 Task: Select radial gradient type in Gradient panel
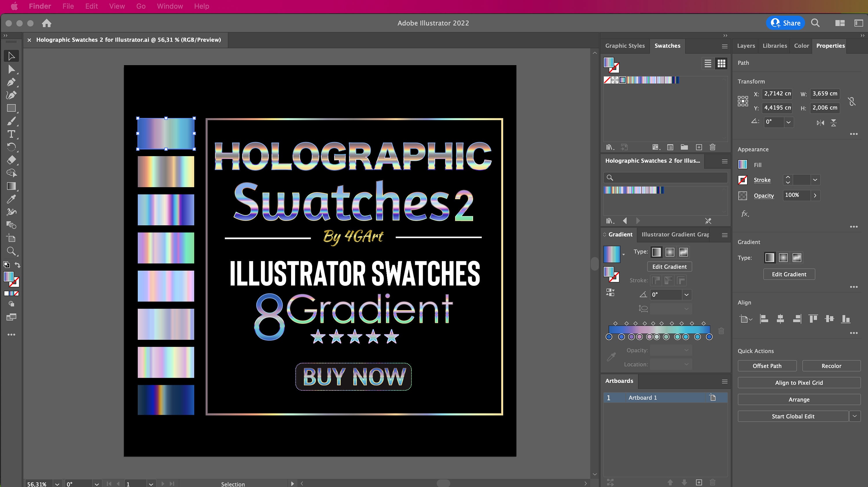click(x=670, y=252)
